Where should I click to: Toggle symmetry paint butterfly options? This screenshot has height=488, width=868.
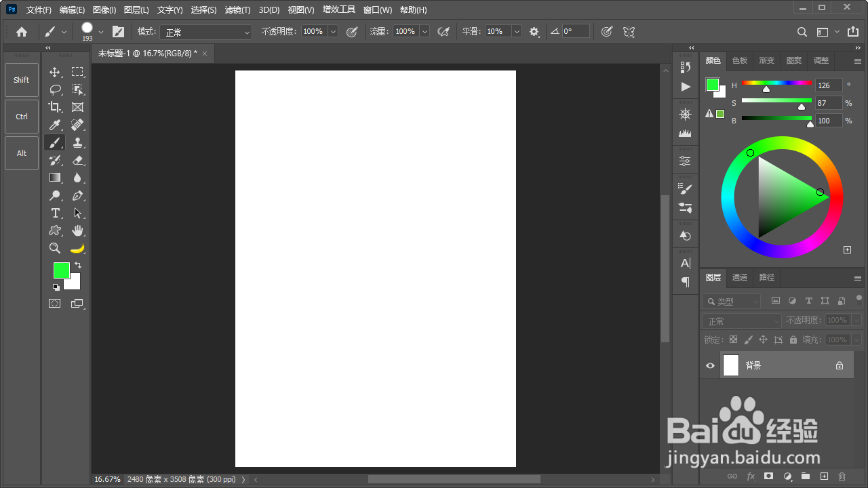point(629,31)
